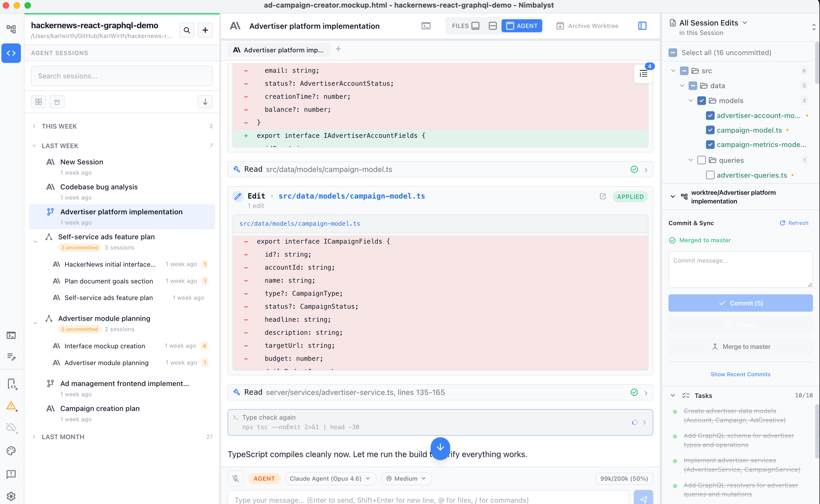Image resolution: width=820 pixels, height=504 pixels.
Task: Open the terminal icon in session header
Action: (426, 26)
